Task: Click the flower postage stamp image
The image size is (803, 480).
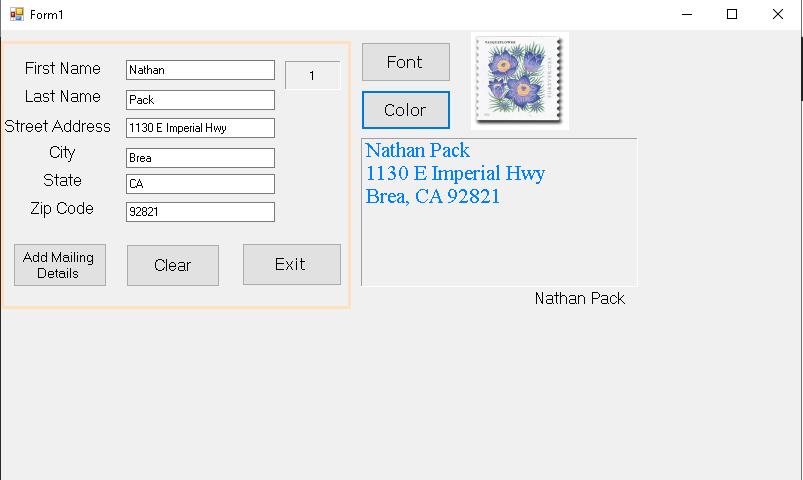Action: pos(519,81)
